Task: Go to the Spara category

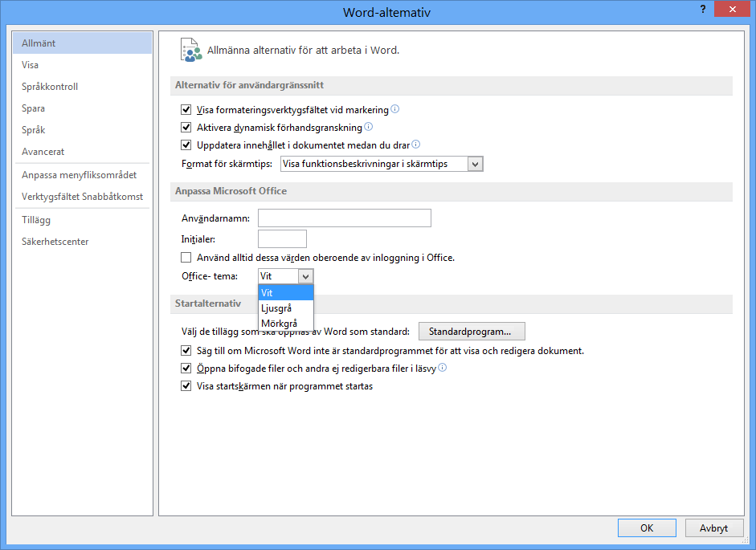Action: tap(82, 108)
